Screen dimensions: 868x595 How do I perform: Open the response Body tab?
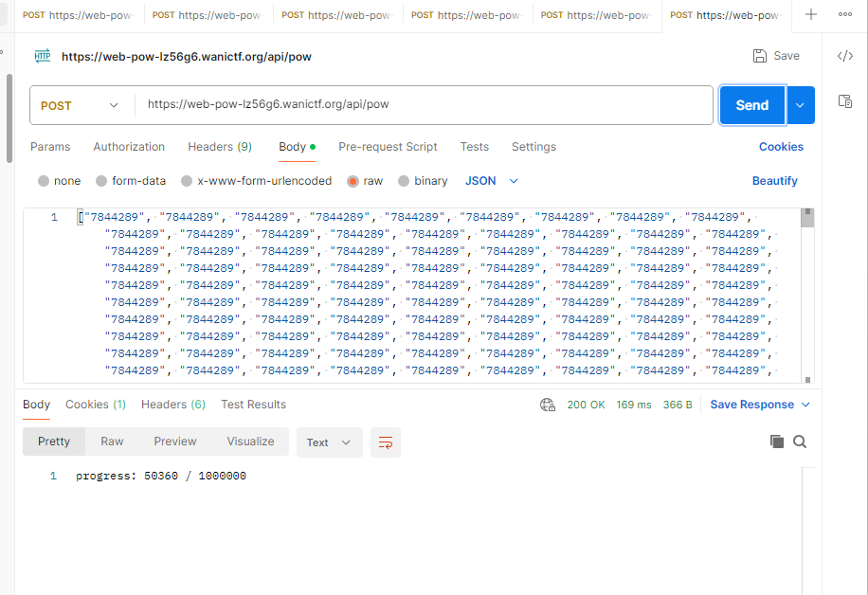pyautogui.click(x=37, y=405)
